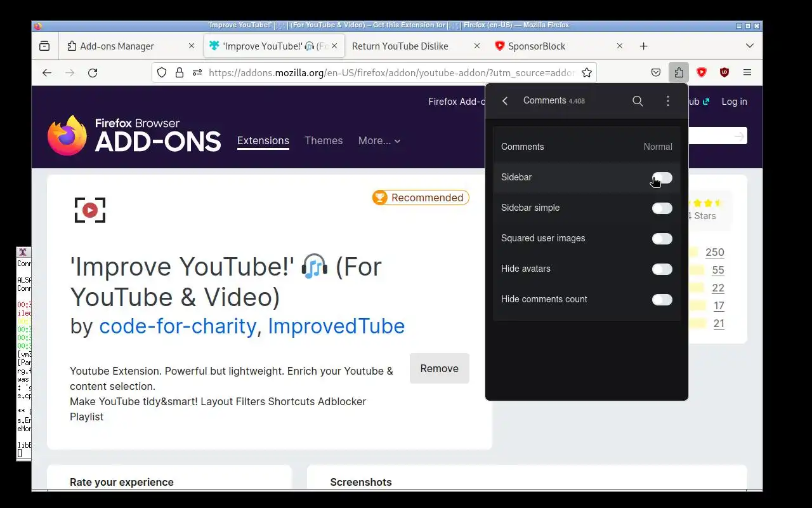Open the Save to Pocket icon

[x=656, y=72]
